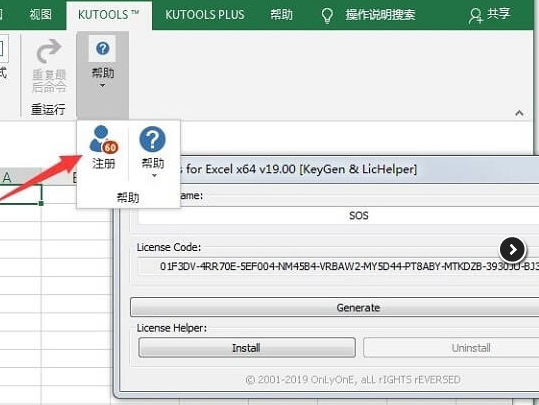The image size is (539, 405).
Task: Click the name field containing SOS
Action: [338, 216]
